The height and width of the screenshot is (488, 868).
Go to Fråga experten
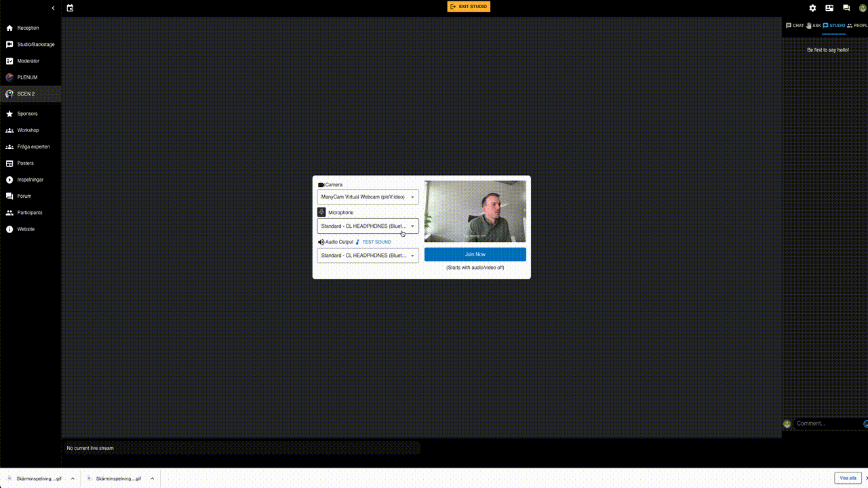(31, 146)
